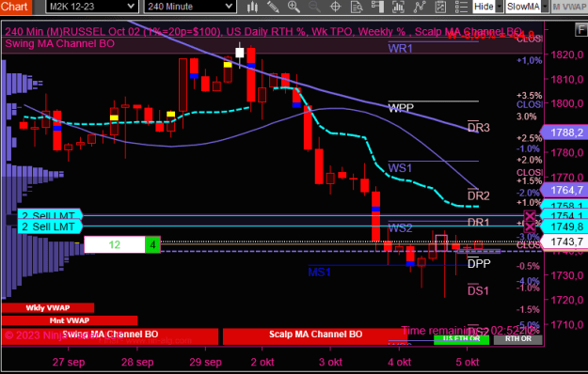This screenshot has width=588, height=374.
Task: Click the 27 sep date label
Action: point(69,362)
